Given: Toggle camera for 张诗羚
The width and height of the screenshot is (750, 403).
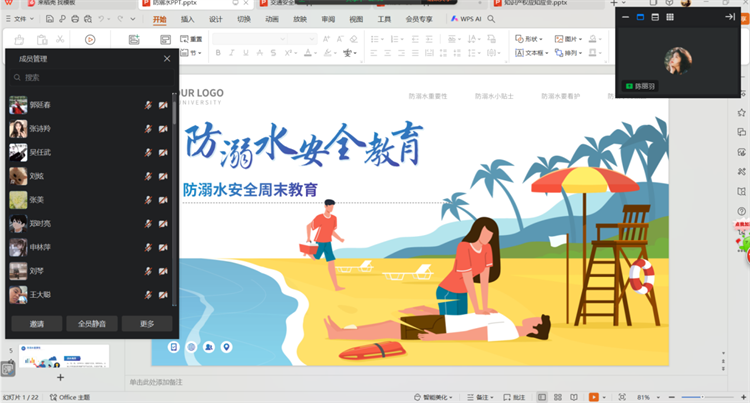Looking at the screenshot, I should pyautogui.click(x=163, y=129).
